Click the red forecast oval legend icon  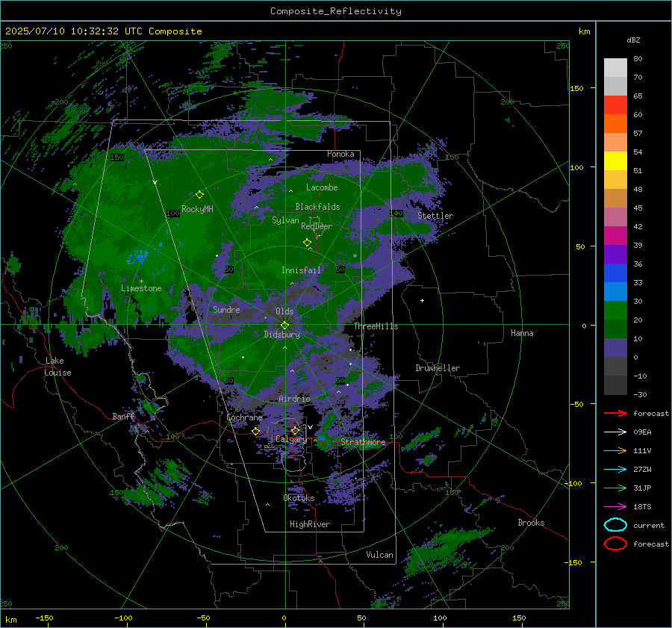(x=615, y=544)
